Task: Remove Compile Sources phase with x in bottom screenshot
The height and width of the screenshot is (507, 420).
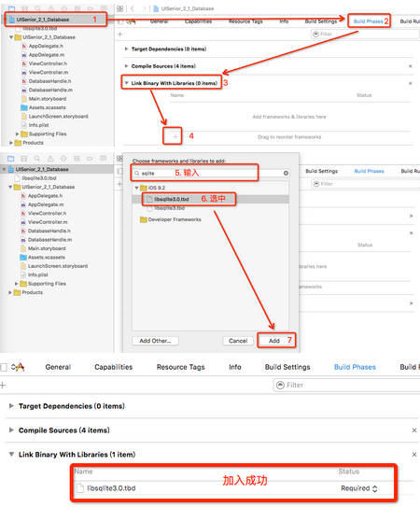Action: pos(413,430)
